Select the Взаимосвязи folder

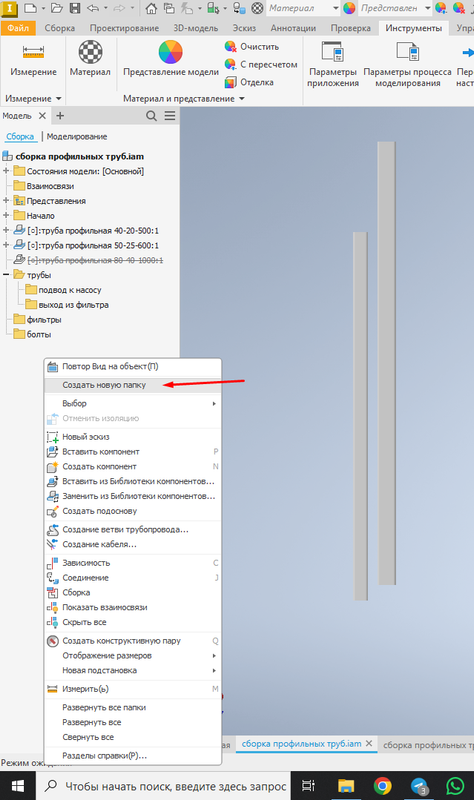(50, 186)
